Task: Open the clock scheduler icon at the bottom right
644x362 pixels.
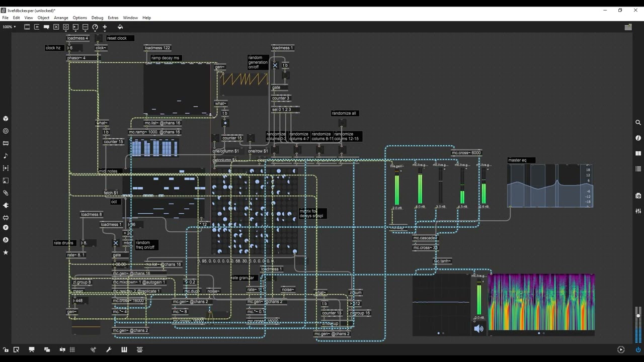Action: (x=621, y=349)
